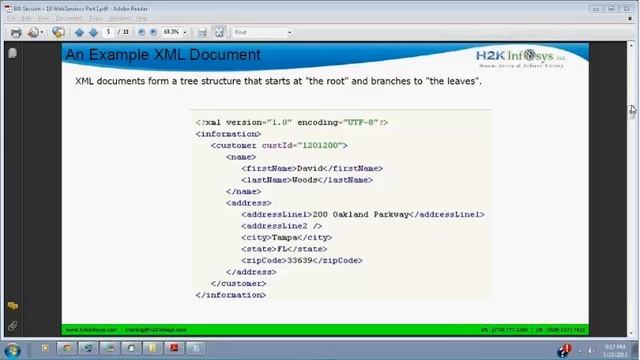Open the Pages panel icon in left sidebar
Image resolution: width=640 pixels, height=360 pixels.
pyautogui.click(x=13, y=53)
